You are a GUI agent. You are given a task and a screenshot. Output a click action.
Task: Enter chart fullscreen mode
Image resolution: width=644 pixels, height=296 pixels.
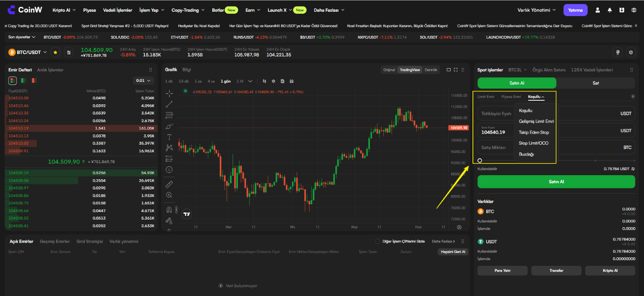(x=456, y=70)
